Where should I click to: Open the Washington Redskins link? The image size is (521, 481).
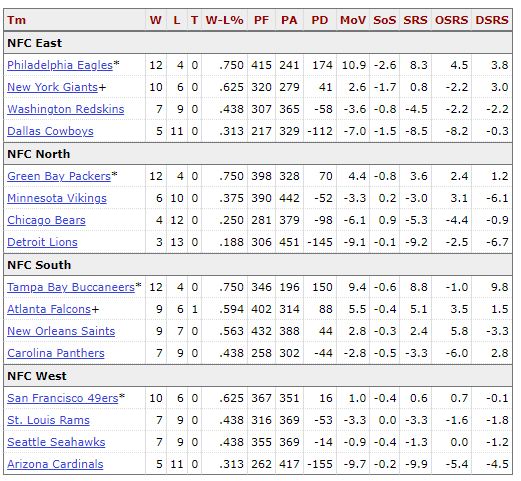[66, 109]
